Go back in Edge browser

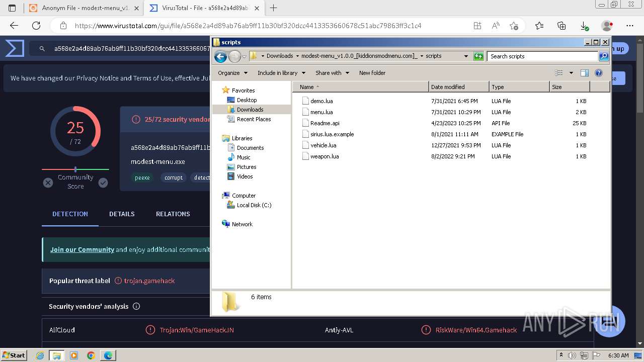point(14,26)
